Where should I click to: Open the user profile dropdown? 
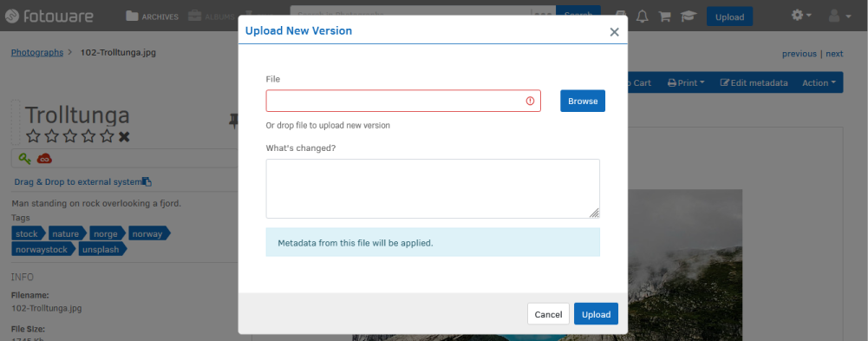[839, 16]
